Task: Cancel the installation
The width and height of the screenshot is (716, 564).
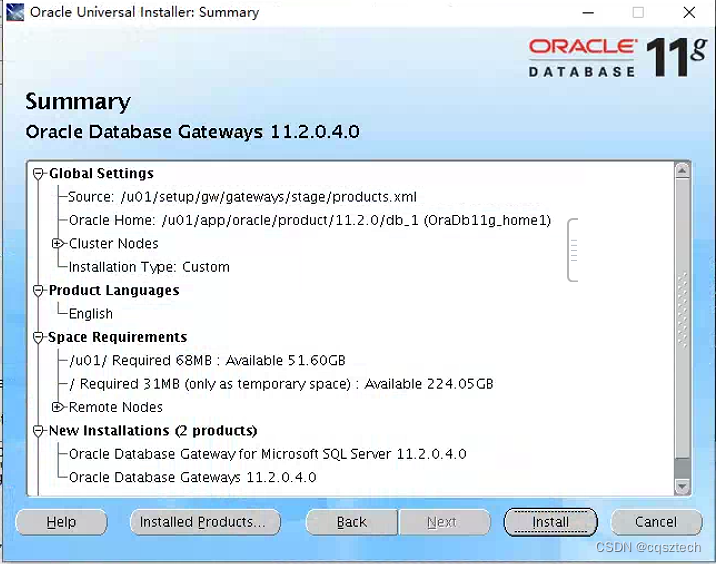Action: 656,522
